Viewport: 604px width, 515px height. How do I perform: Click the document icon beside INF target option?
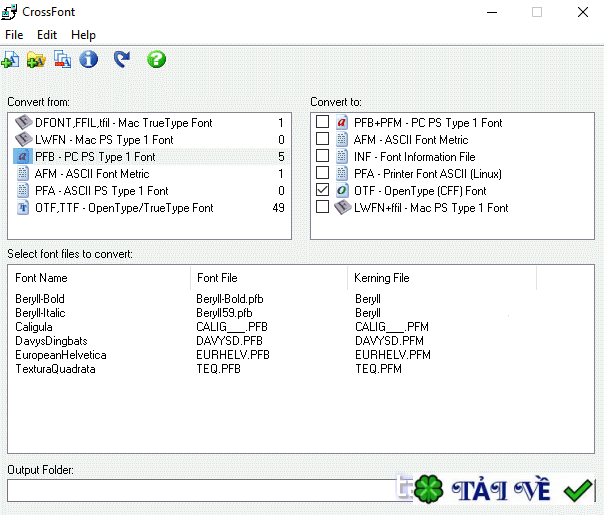342,156
